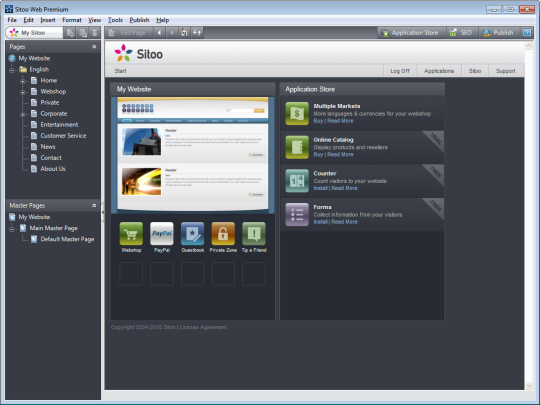Open the Guestbook application icon
This screenshot has height=405, width=540.
pyautogui.click(x=193, y=233)
